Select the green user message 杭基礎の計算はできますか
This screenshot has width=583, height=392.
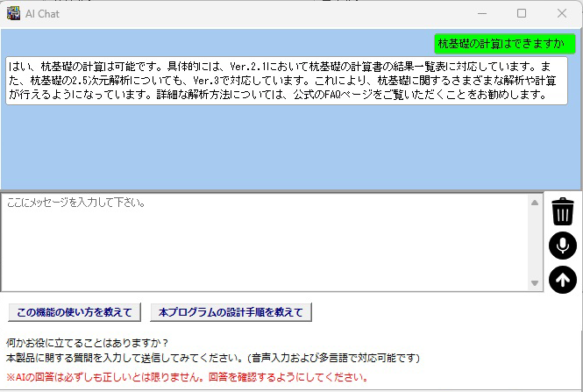[x=505, y=44]
